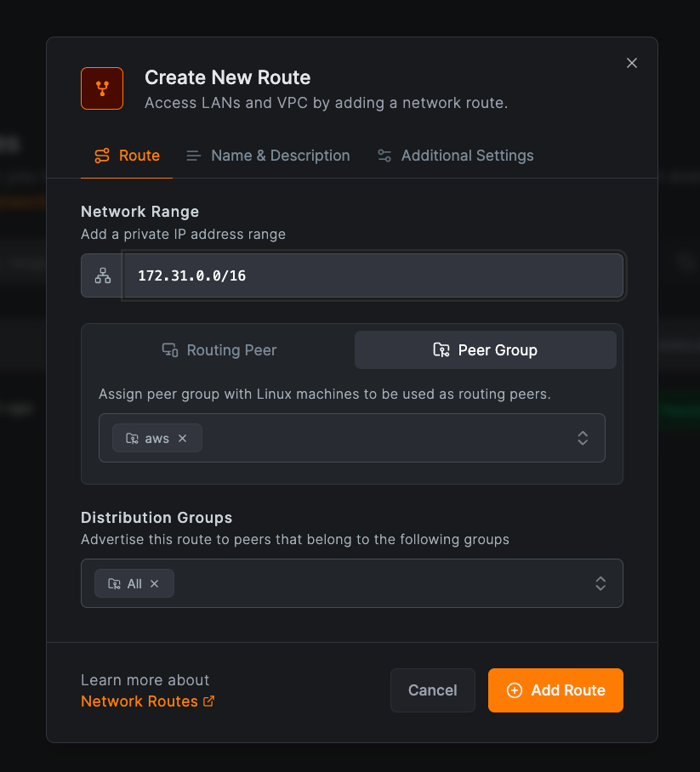The height and width of the screenshot is (772, 700).
Task: Open the Network Routes documentation link
Action: click(139, 701)
